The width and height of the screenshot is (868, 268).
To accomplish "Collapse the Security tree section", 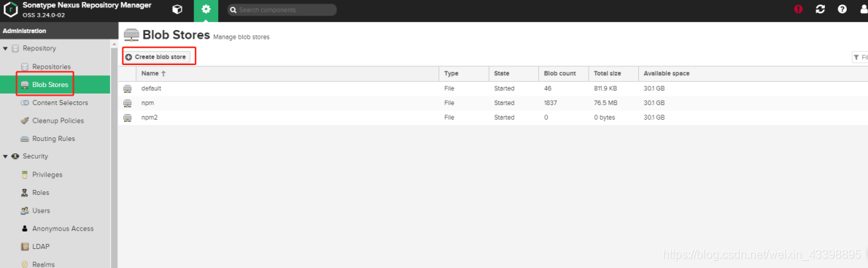I will tap(6, 156).
